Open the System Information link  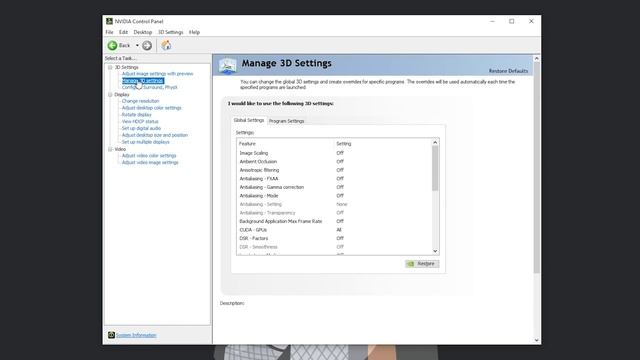pos(136,335)
